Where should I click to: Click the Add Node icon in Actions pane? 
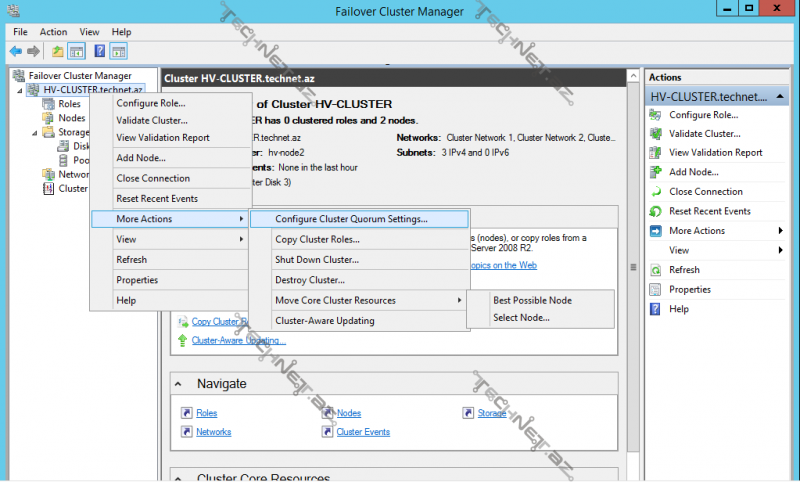pos(656,172)
